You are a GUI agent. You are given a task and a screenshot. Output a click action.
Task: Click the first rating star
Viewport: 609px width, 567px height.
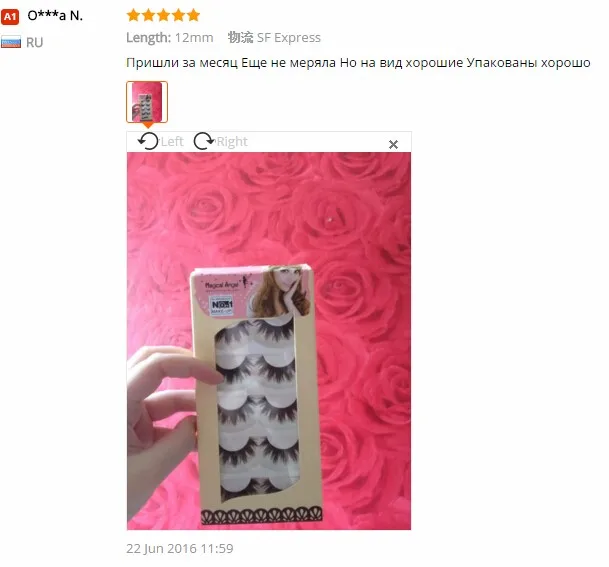(133, 16)
